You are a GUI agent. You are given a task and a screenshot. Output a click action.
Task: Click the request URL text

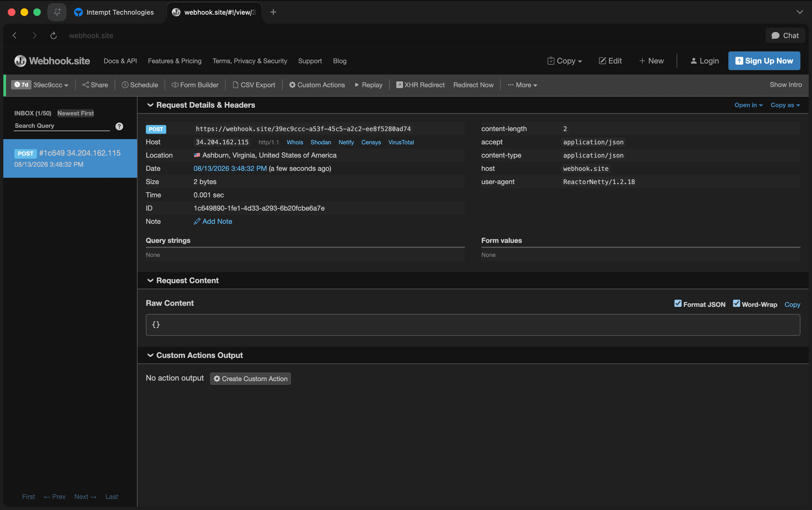tap(303, 129)
